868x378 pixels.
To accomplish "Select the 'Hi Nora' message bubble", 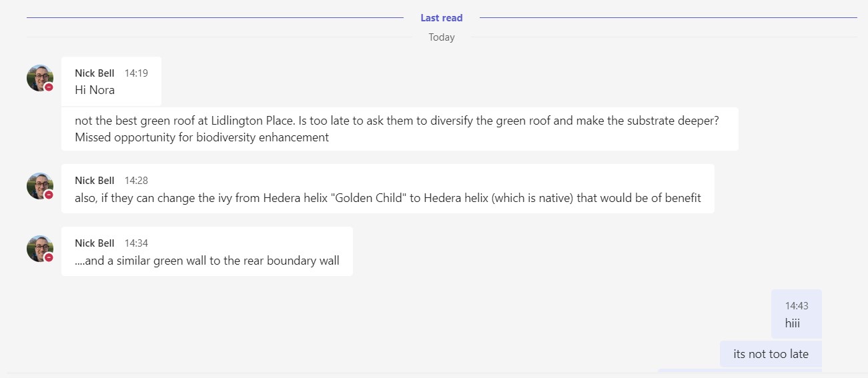I will 111,81.
